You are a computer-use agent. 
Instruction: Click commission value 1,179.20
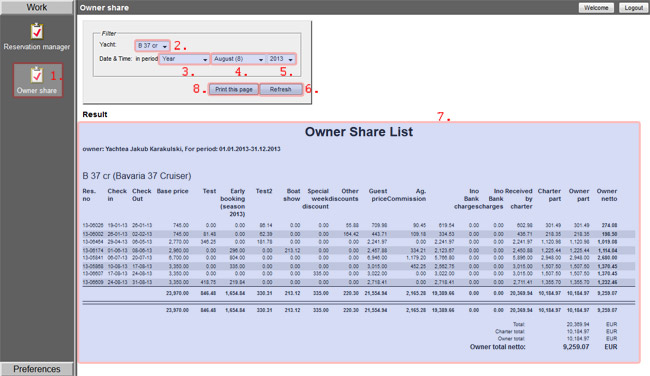pyautogui.click(x=416, y=258)
